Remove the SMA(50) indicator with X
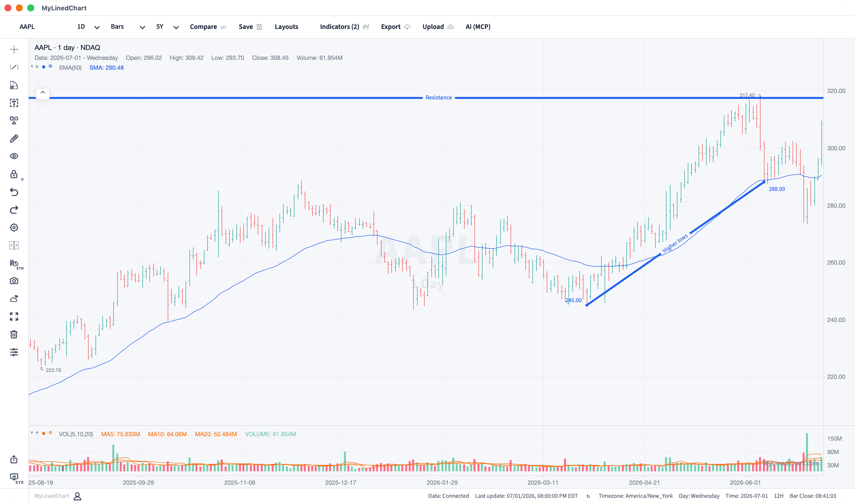 point(32,66)
